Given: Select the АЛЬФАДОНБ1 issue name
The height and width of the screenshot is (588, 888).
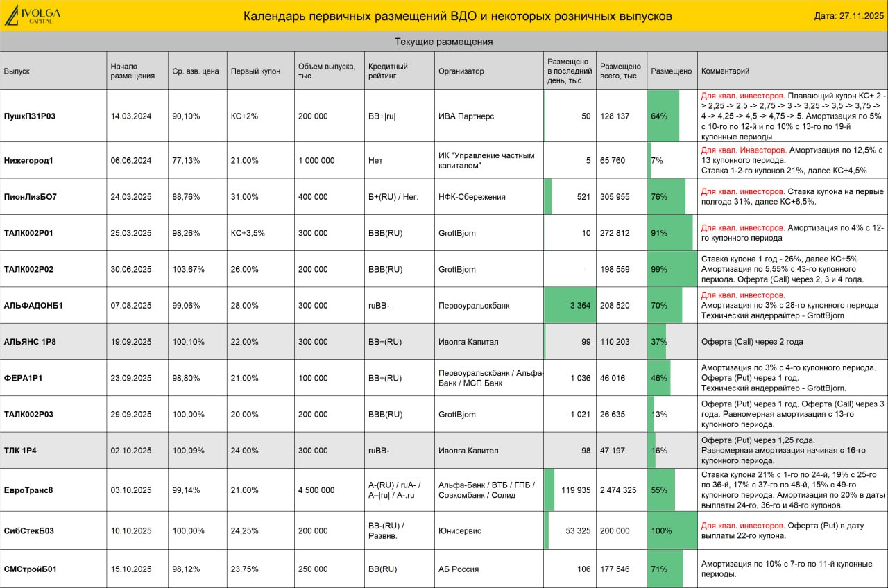Looking at the screenshot, I should (33, 305).
